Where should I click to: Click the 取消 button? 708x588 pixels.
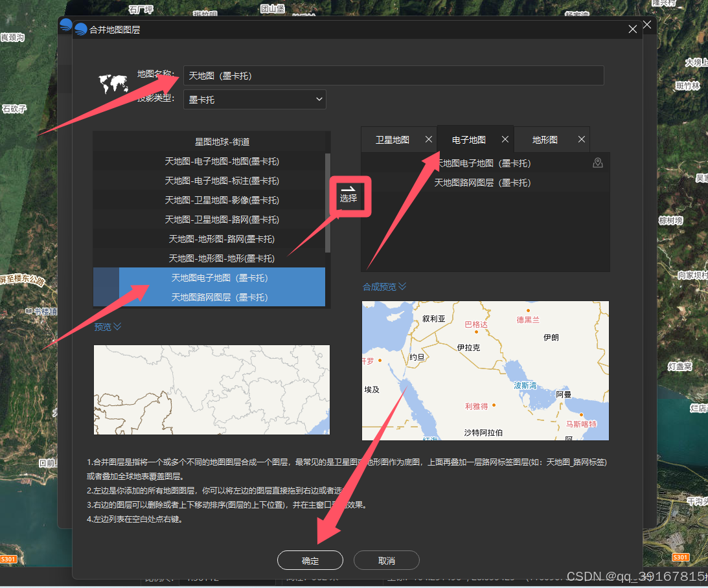[387, 560]
